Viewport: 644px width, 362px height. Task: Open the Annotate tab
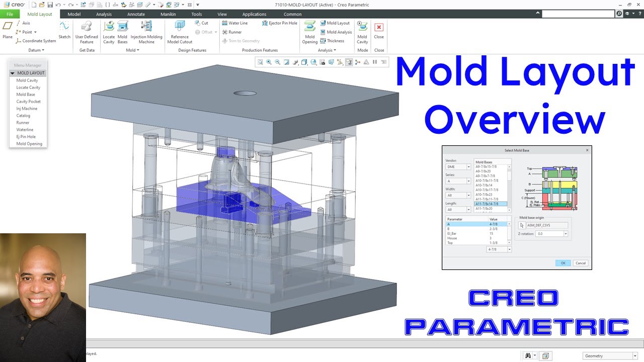tap(136, 14)
